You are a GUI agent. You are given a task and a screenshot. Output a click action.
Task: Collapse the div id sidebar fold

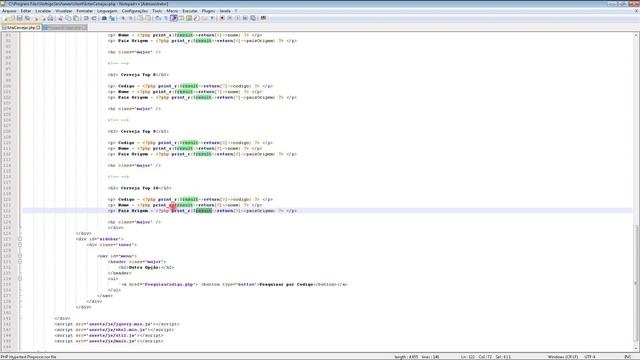[x=20, y=239]
